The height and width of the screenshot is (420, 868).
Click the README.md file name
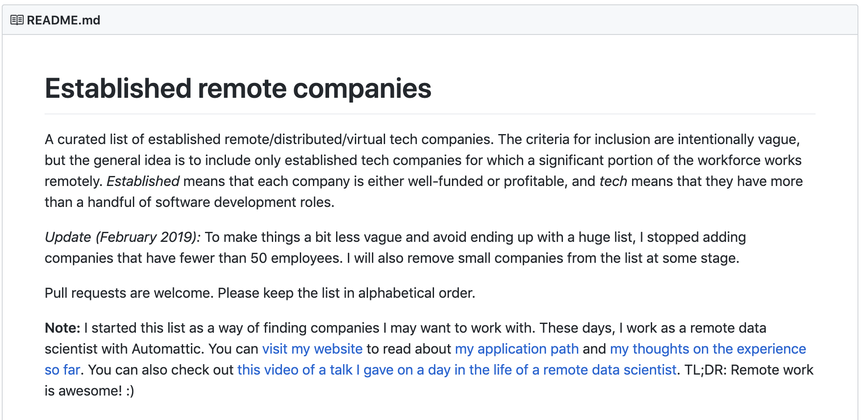tap(63, 20)
